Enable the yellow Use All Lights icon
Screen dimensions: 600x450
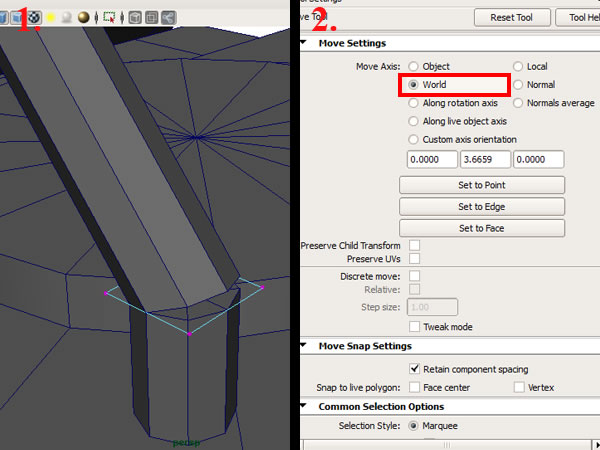coord(50,17)
